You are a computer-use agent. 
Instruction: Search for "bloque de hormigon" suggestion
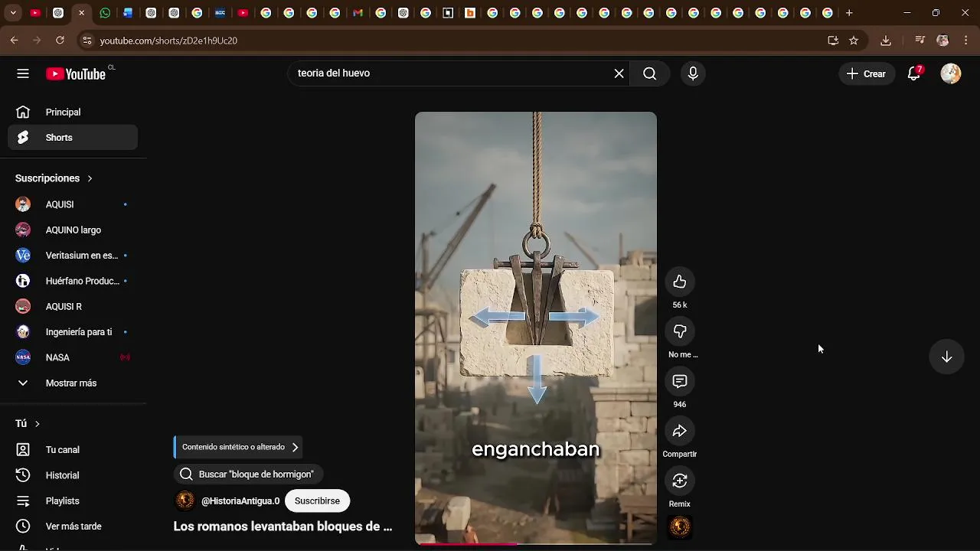(249, 474)
